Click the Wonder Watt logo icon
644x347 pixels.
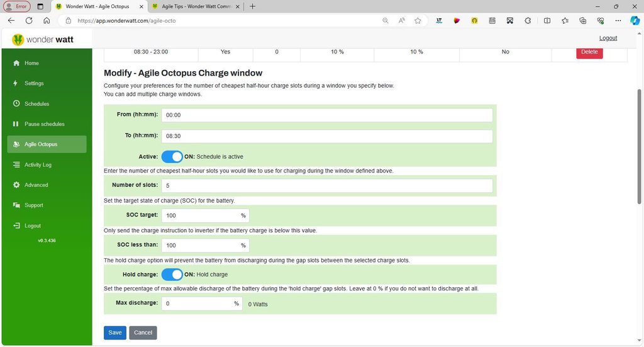[18, 40]
